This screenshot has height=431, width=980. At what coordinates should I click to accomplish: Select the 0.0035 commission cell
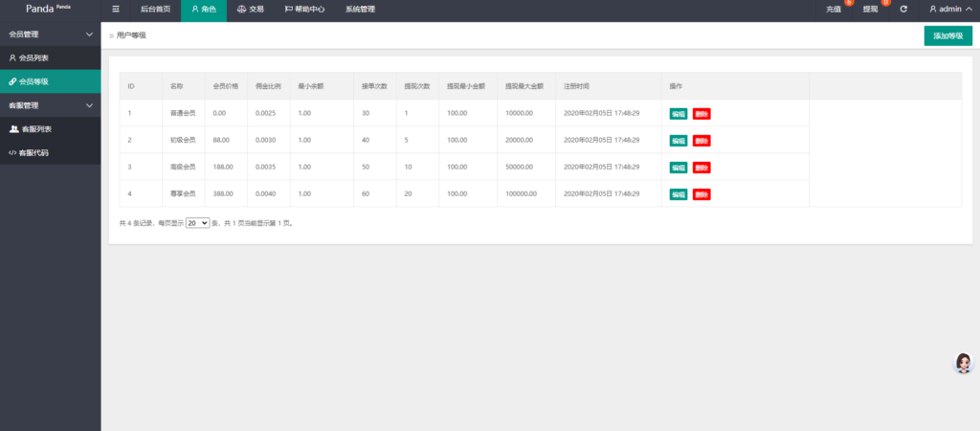(x=269, y=167)
